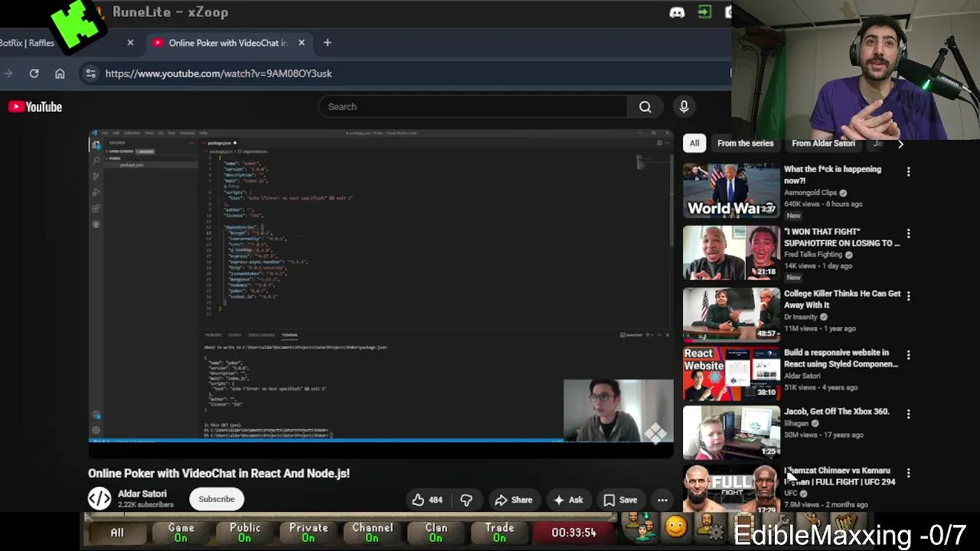Select the All chat tab in RuneLite
980x551 pixels.
(117, 533)
